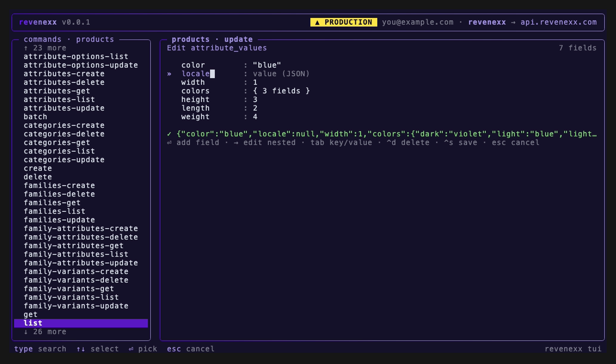
Task: Select family-attributes-delete command
Action: pyautogui.click(x=81, y=237)
